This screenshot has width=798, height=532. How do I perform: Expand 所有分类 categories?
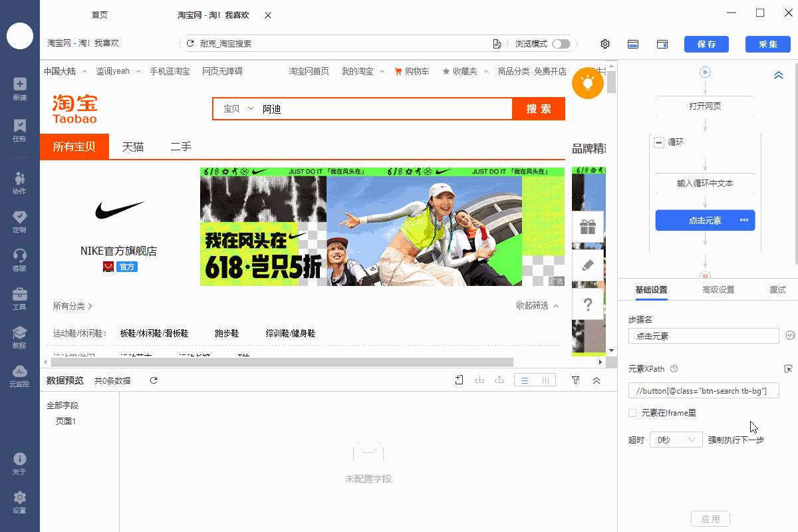72,306
